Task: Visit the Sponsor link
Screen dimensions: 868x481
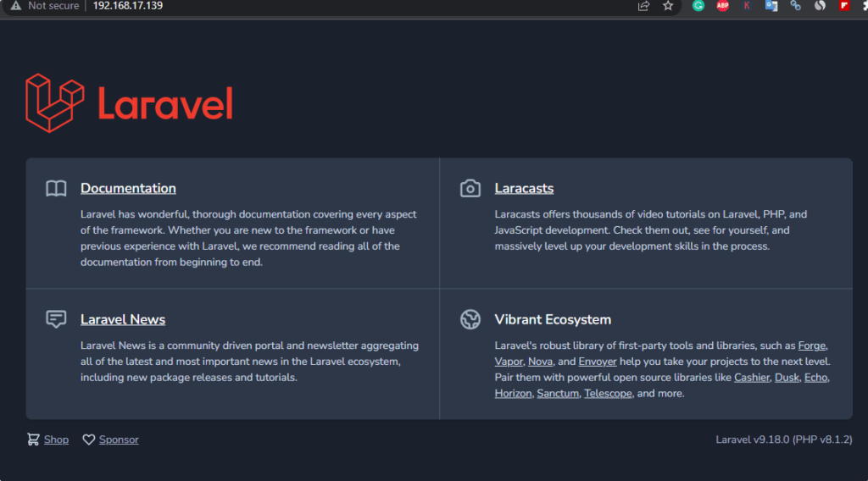Action: (119, 440)
